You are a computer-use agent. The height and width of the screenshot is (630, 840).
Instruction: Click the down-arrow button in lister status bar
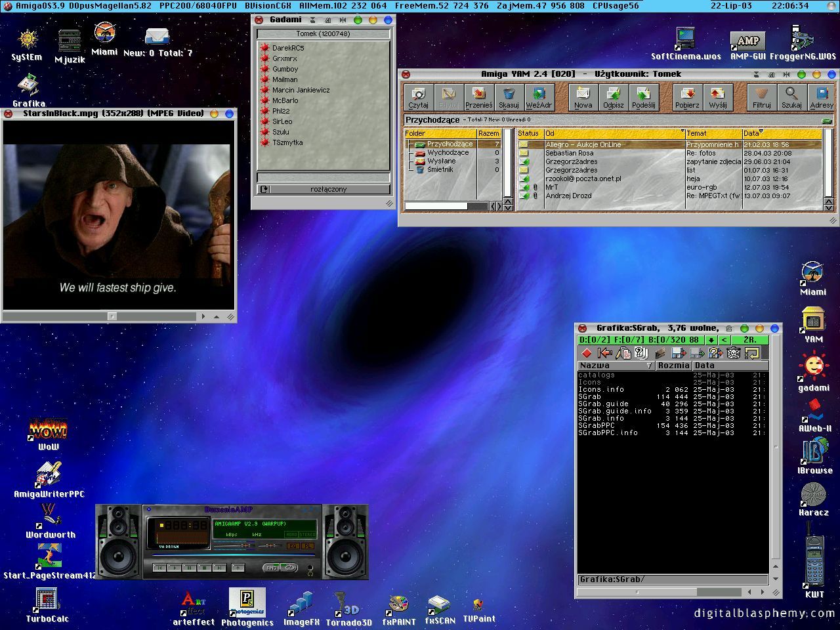click(711, 340)
